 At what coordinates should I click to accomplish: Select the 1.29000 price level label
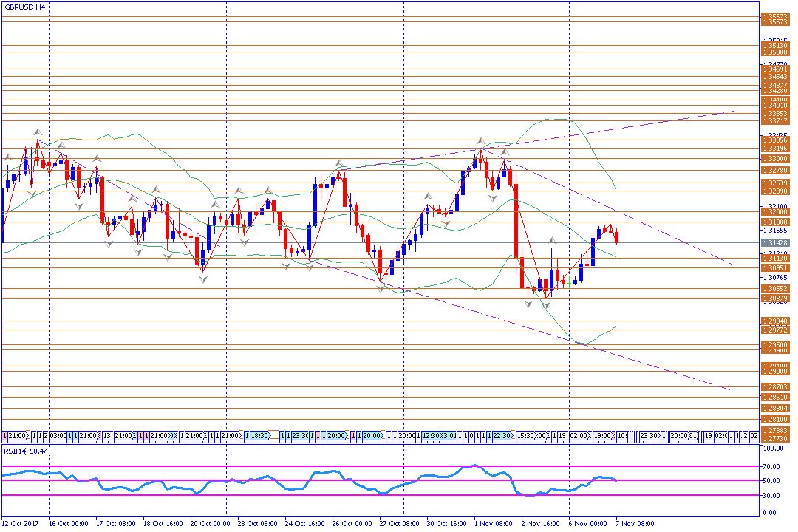(x=775, y=372)
